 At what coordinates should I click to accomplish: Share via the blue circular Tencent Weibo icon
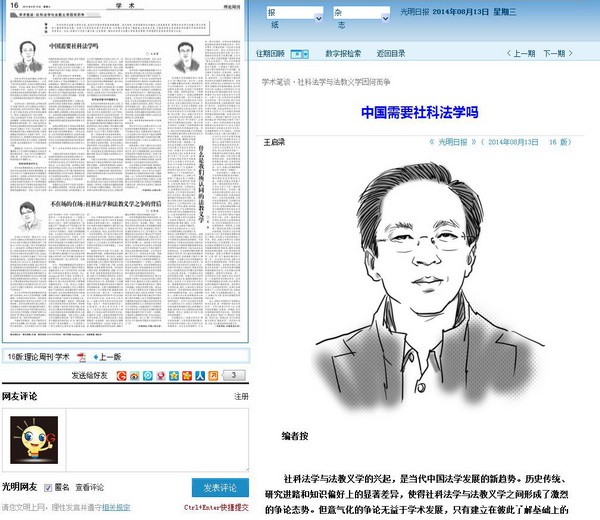point(148,376)
